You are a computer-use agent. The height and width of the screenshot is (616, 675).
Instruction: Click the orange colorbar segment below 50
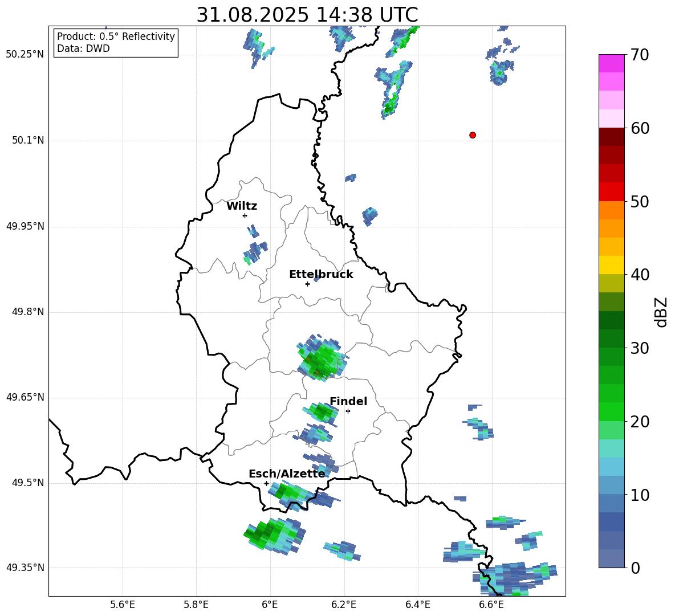(x=612, y=210)
